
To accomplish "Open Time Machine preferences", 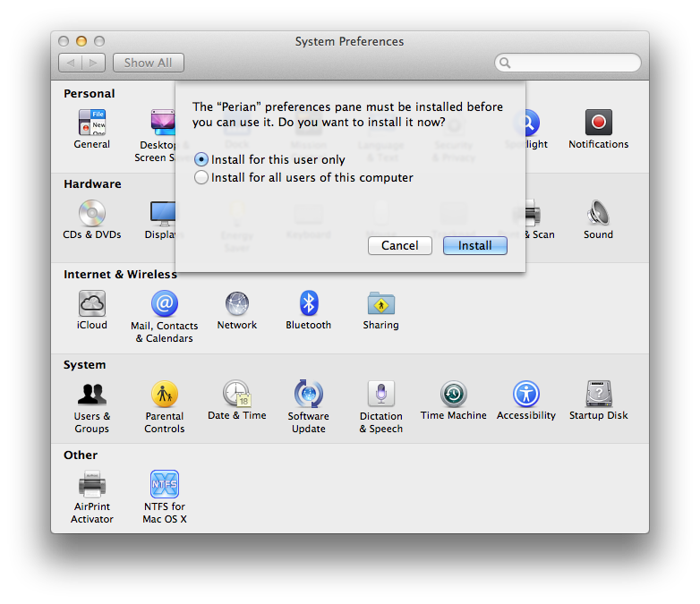I will (454, 395).
